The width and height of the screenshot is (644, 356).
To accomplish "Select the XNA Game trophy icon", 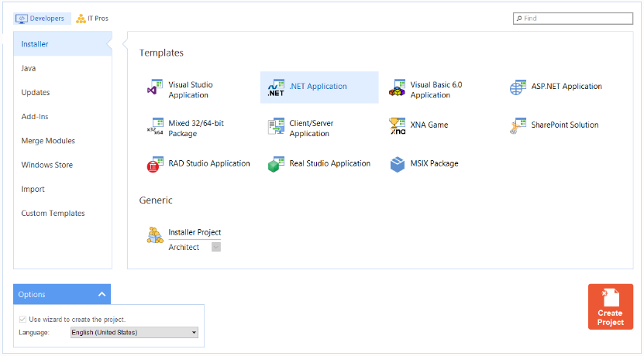I will coord(398,126).
